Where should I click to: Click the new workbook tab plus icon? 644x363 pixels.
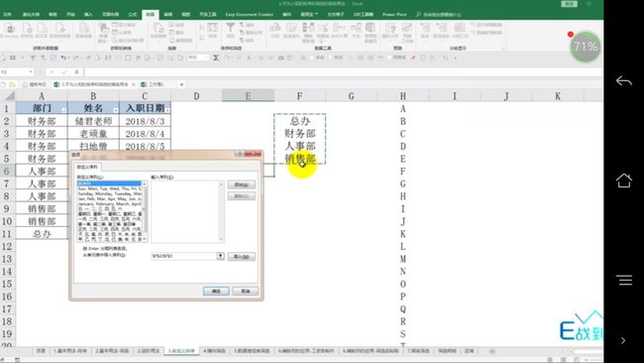[181, 84]
